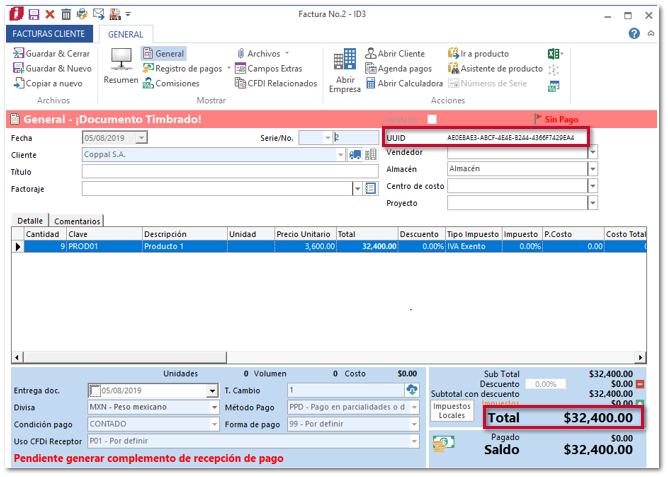Expand the Vendedor dropdown
Screen dimensions: 668x477
593,153
